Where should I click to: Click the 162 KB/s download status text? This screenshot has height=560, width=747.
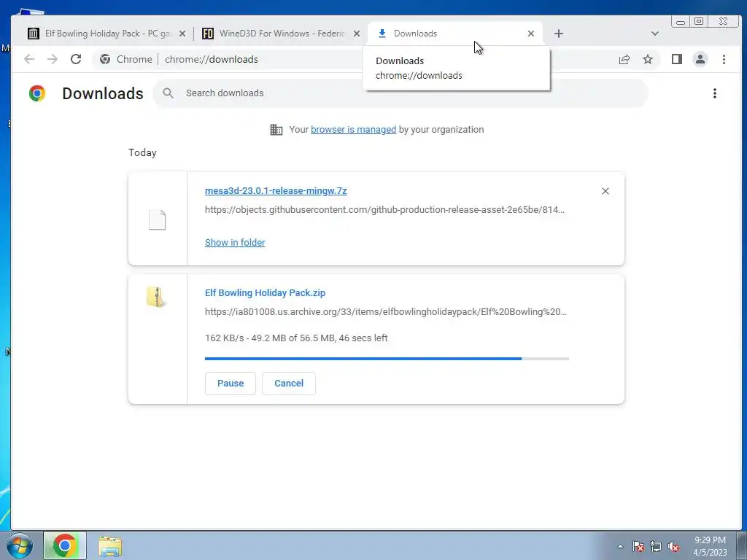(x=296, y=338)
